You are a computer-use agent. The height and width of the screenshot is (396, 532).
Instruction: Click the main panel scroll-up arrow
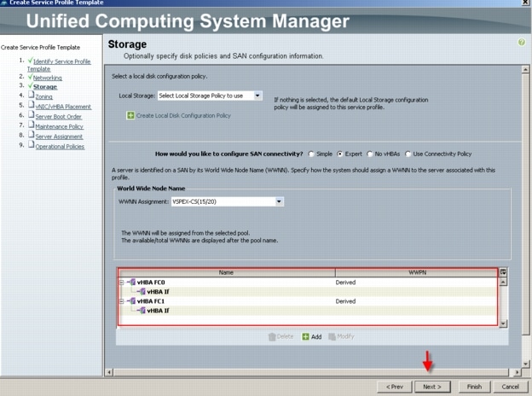click(525, 69)
